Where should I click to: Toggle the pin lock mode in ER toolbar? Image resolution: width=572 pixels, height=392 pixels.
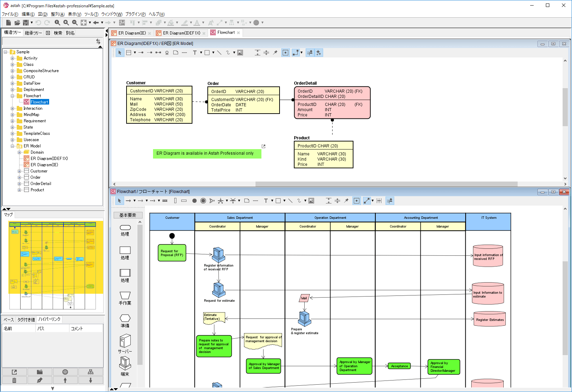[275, 53]
